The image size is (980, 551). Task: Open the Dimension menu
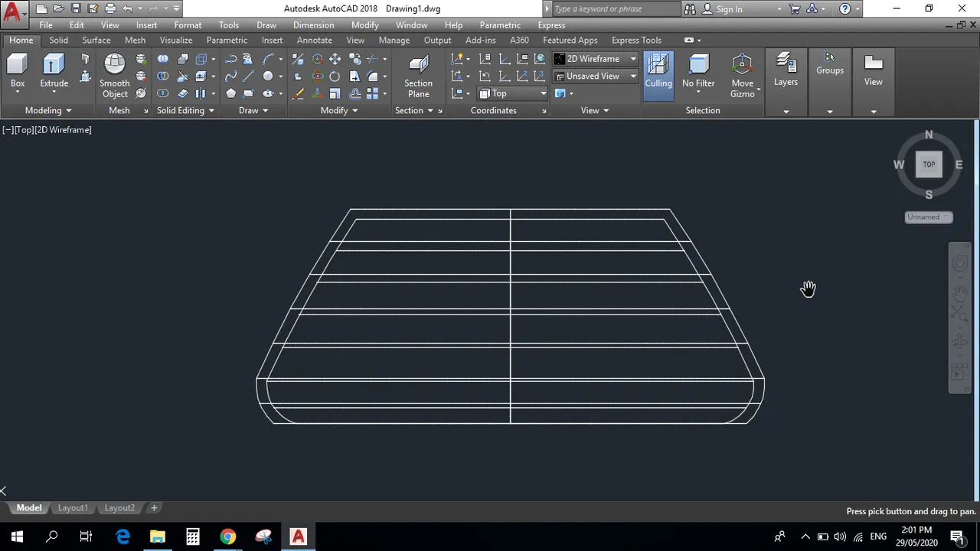[313, 25]
